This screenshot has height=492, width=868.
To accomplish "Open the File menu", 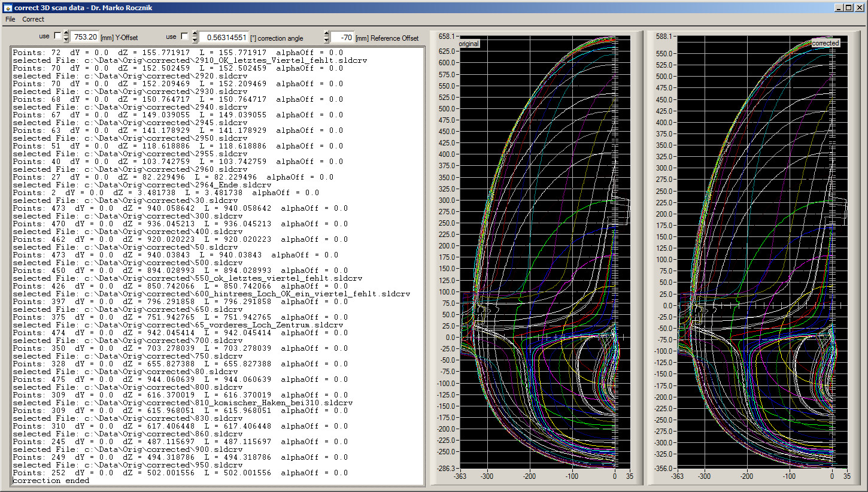I will coord(10,19).
